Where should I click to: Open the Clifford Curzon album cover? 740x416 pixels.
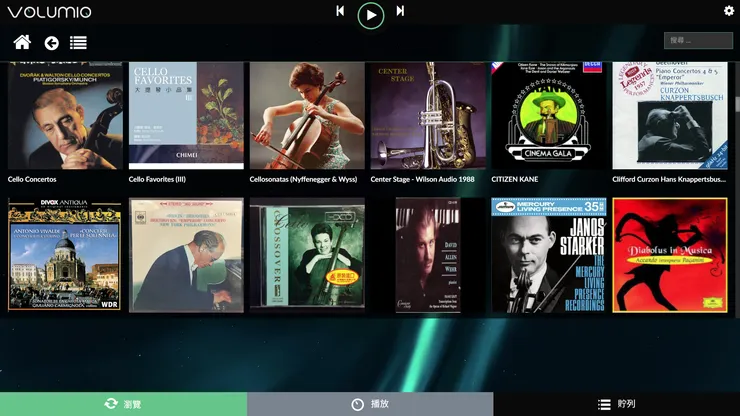(x=670, y=116)
